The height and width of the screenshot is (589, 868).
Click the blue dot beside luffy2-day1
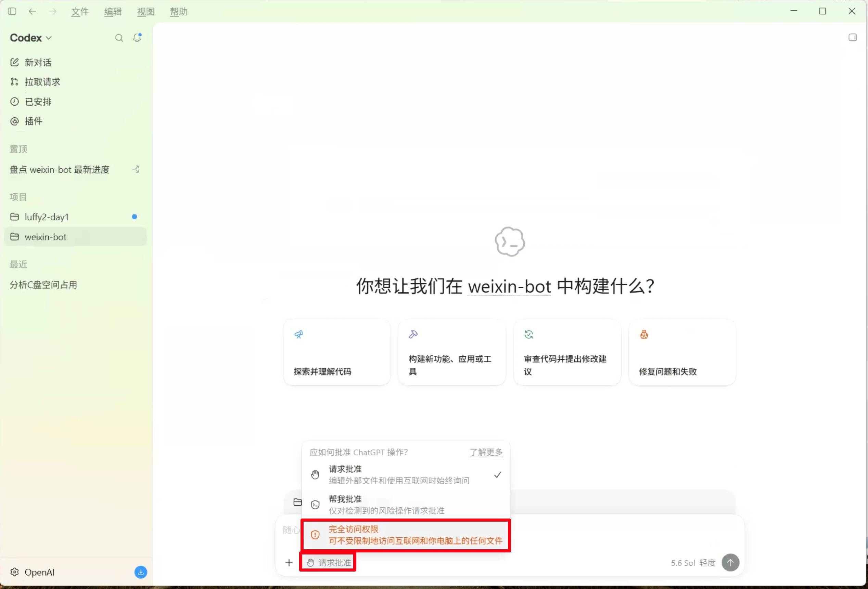(x=135, y=217)
